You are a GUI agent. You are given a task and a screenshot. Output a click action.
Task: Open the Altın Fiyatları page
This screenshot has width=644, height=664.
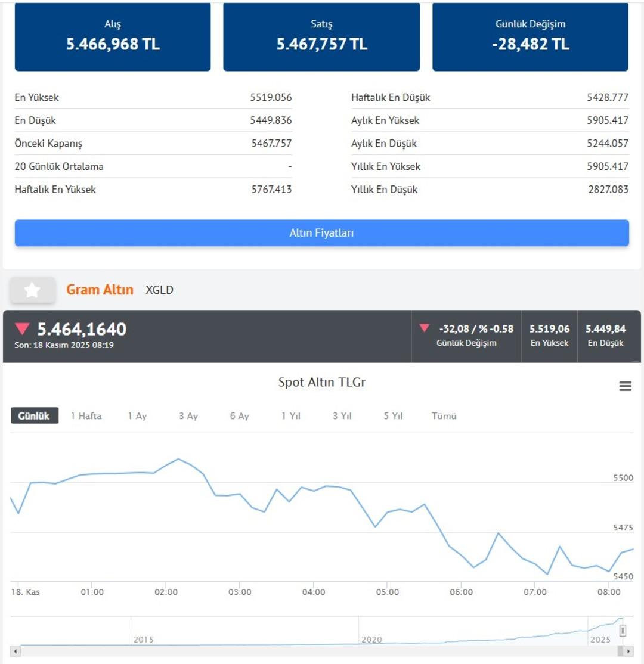pos(322,233)
